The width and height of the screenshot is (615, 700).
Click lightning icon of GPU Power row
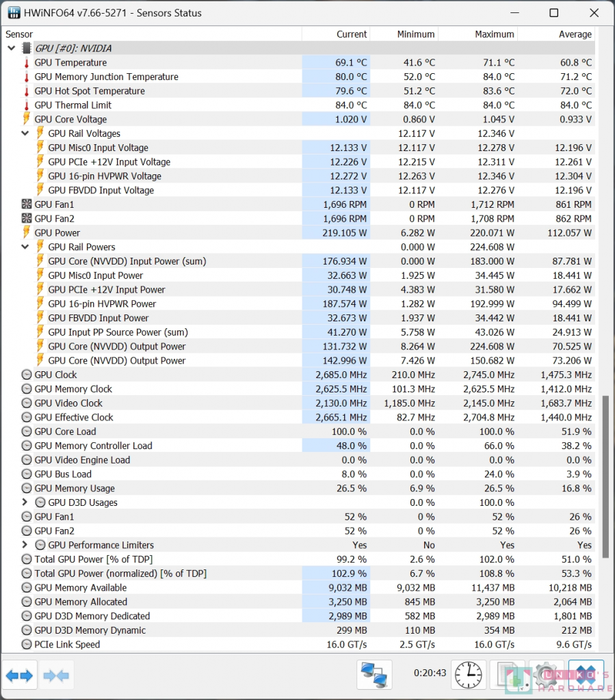point(27,232)
